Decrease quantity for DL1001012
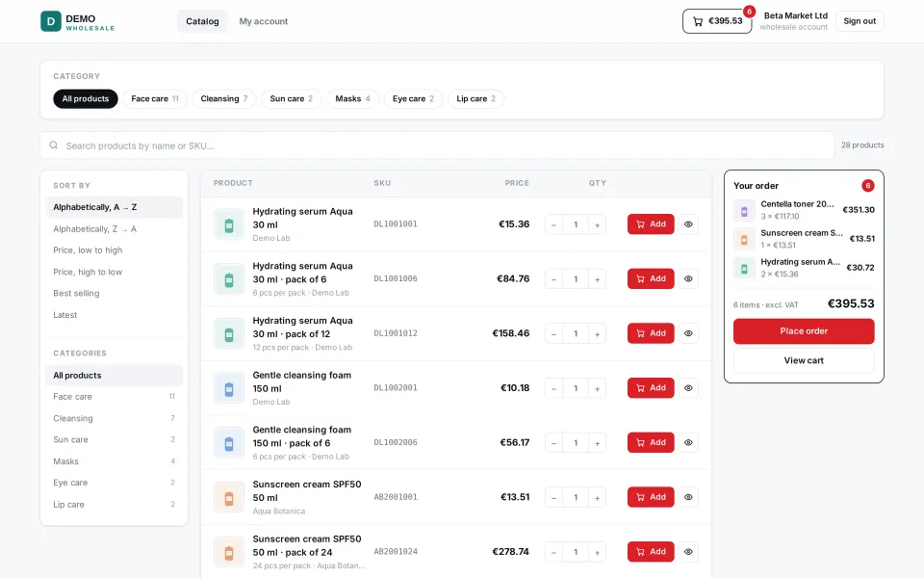The height and width of the screenshot is (578, 924). pyautogui.click(x=554, y=334)
